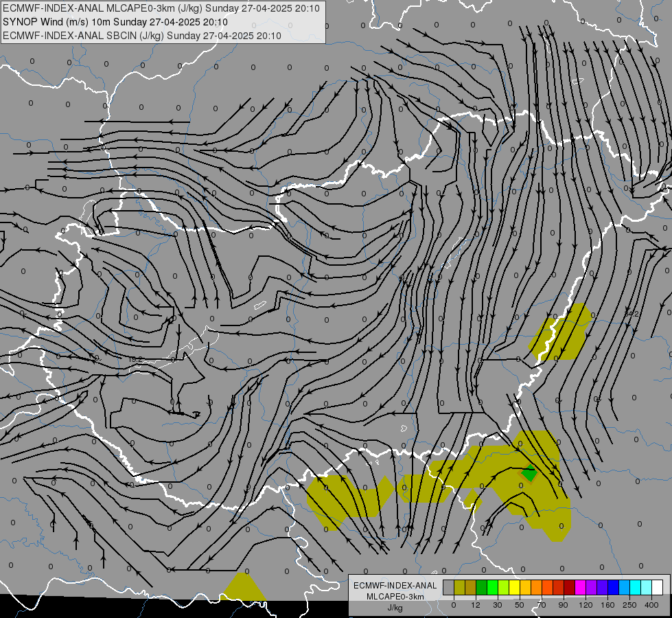
Task: Click the legend value 30
Action: pyautogui.click(x=498, y=605)
